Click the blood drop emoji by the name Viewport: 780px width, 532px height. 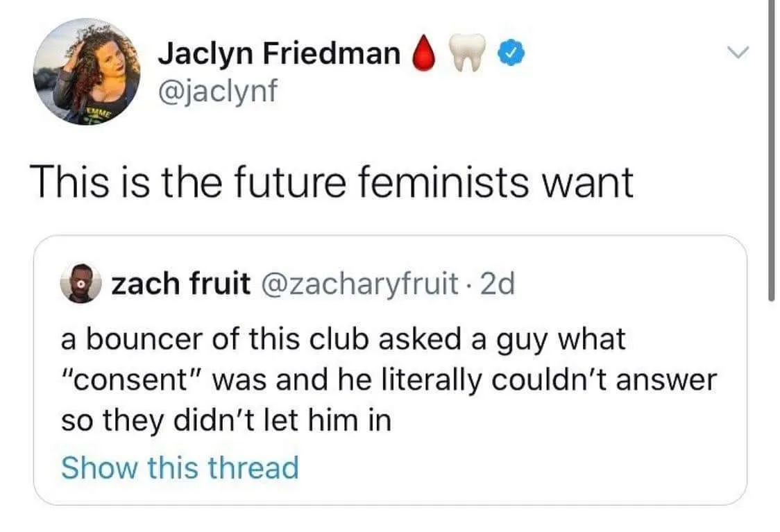[x=425, y=53]
